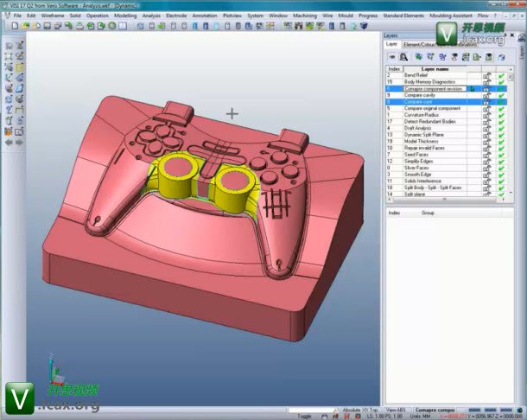Image resolution: width=527 pixels, height=420 pixels.
Task: Open the Electrode menu
Action: [176, 16]
